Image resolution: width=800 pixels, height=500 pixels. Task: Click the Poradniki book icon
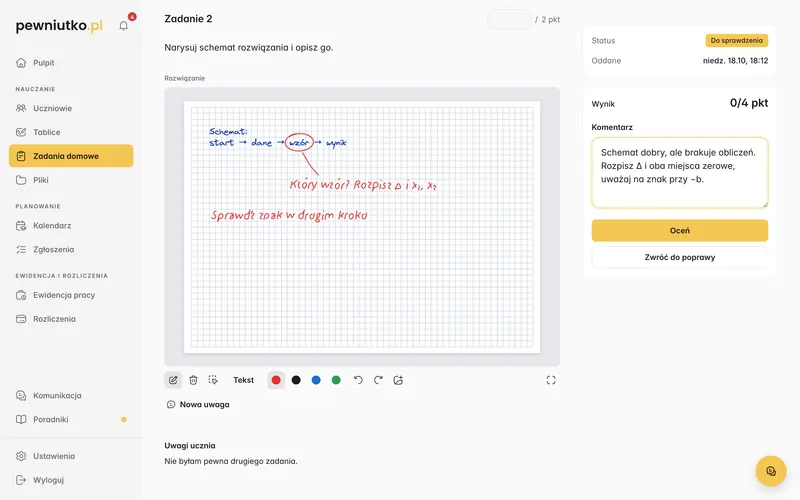21,419
